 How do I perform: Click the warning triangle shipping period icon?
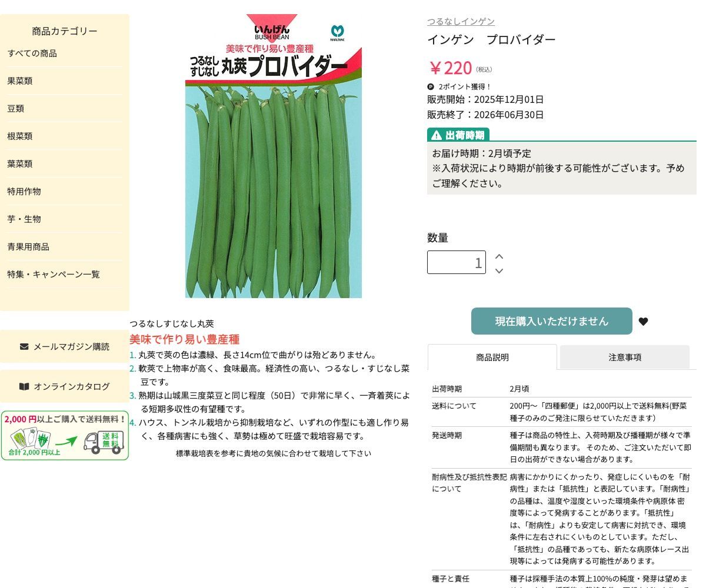tap(436, 135)
